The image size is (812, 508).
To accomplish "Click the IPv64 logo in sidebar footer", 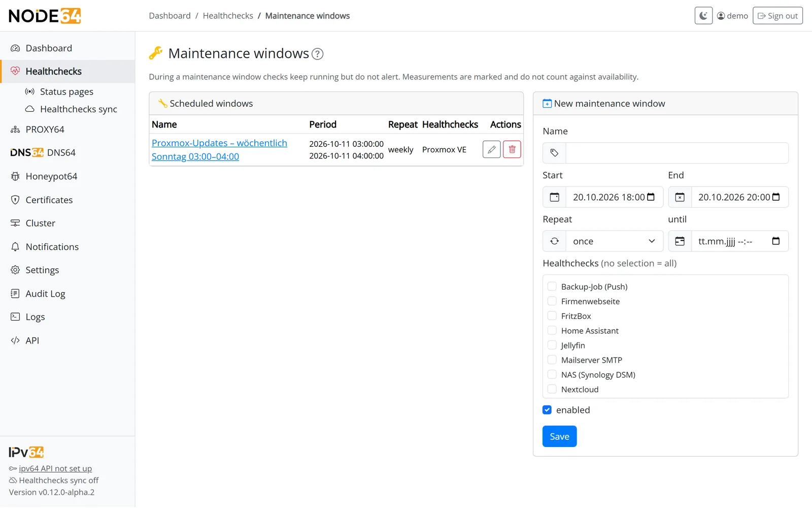I will 26,452.
